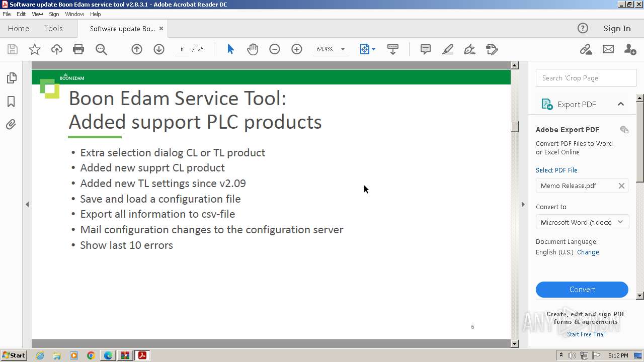Add a comment with the sticky note icon
The image size is (644, 362).
[x=426, y=49]
